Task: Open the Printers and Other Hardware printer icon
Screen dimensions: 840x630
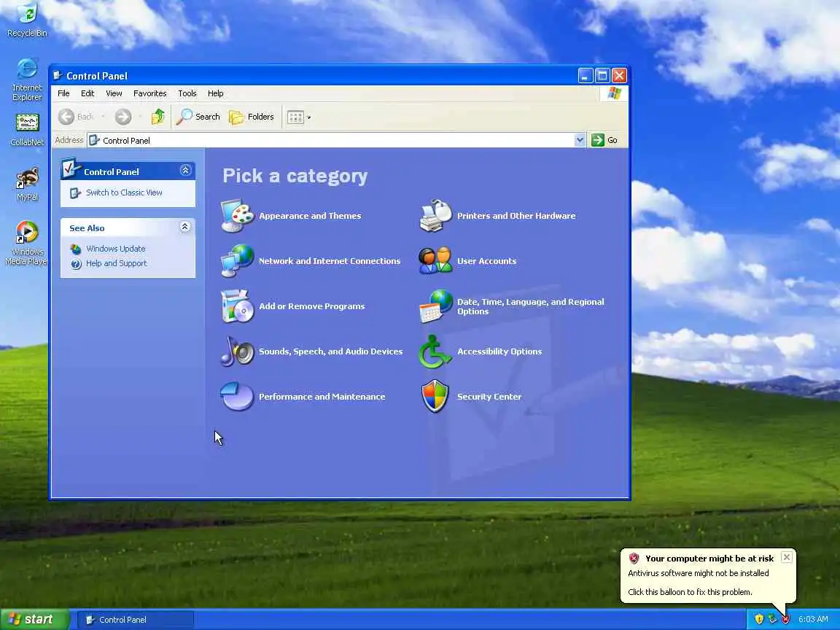Action: click(x=435, y=215)
